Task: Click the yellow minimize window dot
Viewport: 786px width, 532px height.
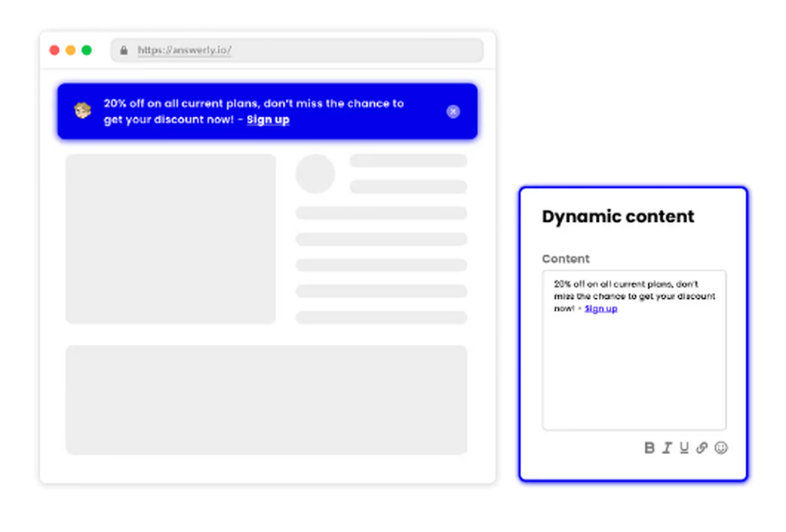Action: [x=71, y=50]
